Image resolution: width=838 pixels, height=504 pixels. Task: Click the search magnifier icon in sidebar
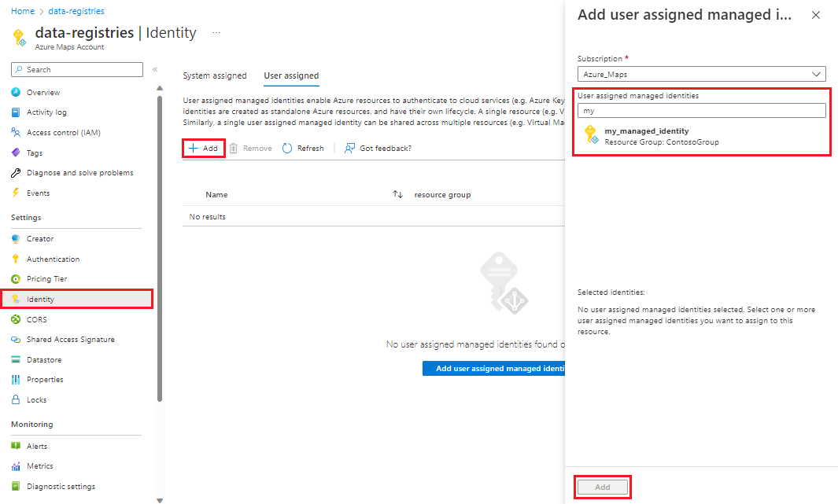[x=19, y=69]
